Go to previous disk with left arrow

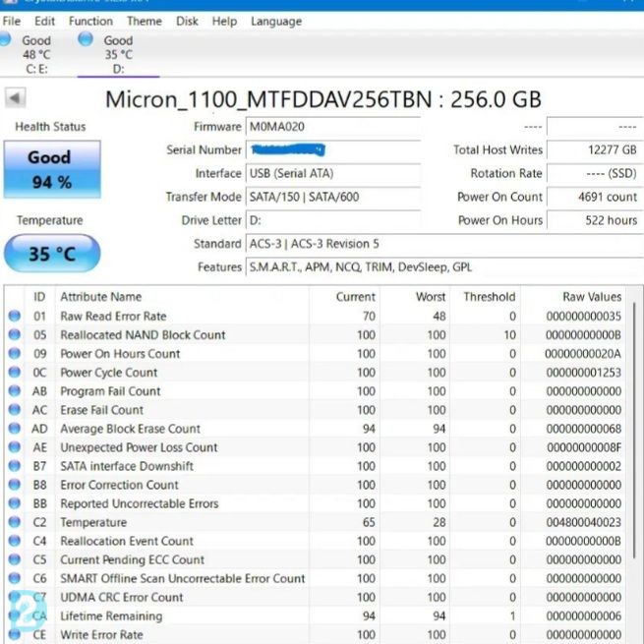(15, 97)
